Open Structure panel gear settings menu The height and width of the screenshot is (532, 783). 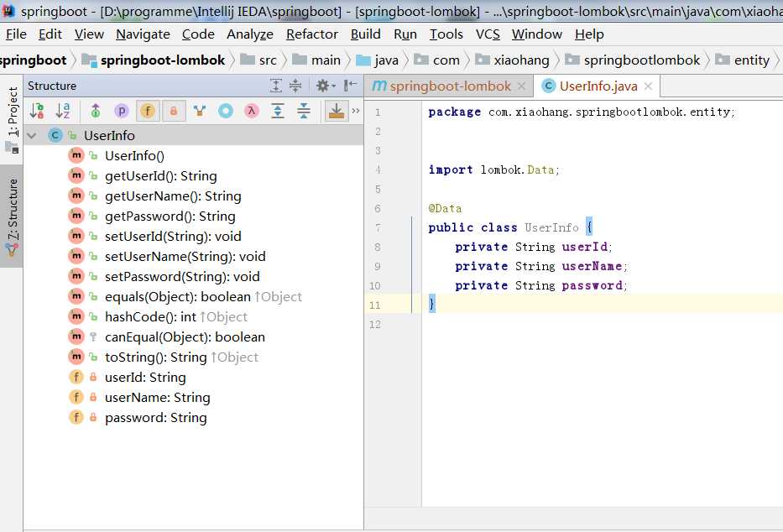pyautogui.click(x=325, y=86)
